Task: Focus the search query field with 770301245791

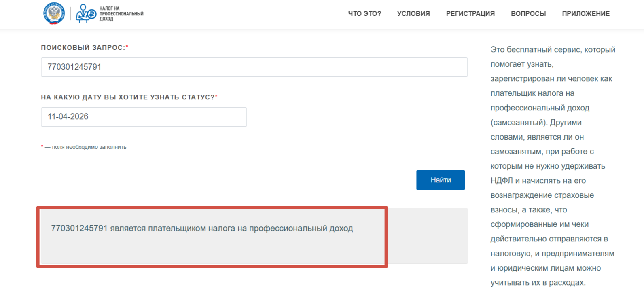Action: click(x=254, y=67)
